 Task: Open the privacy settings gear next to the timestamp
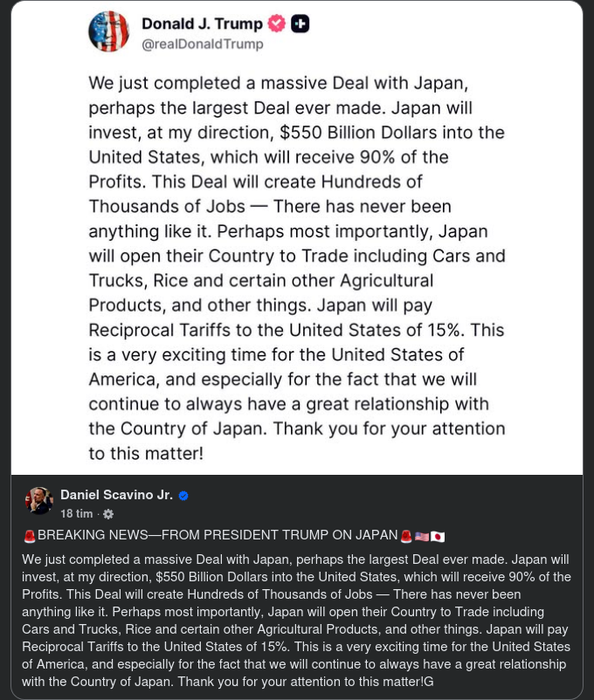coord(107,514)
